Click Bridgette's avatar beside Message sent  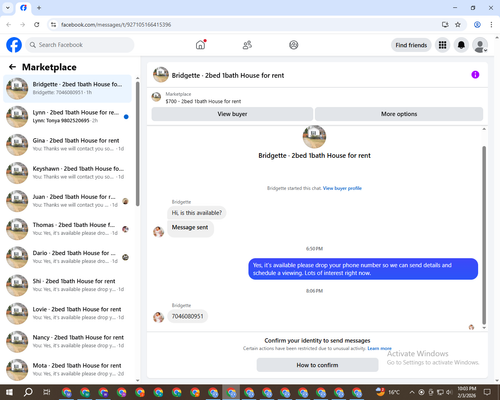158,231
